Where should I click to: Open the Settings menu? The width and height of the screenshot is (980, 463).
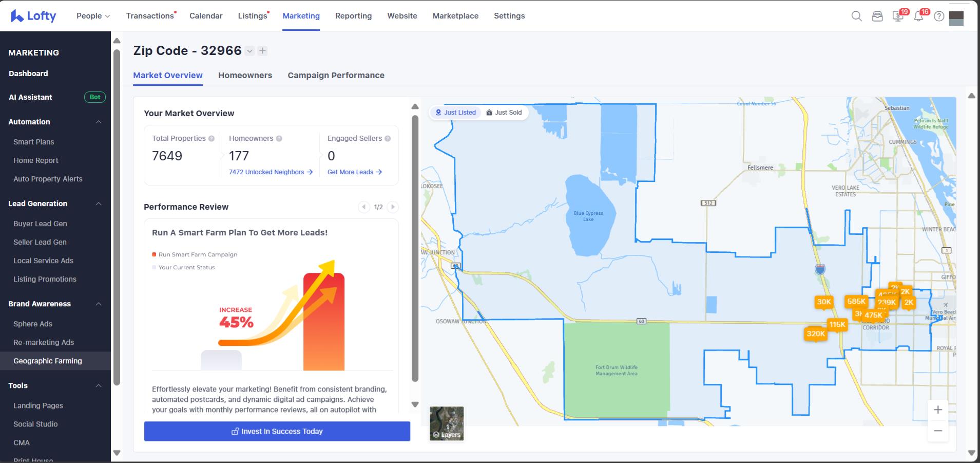509,16
